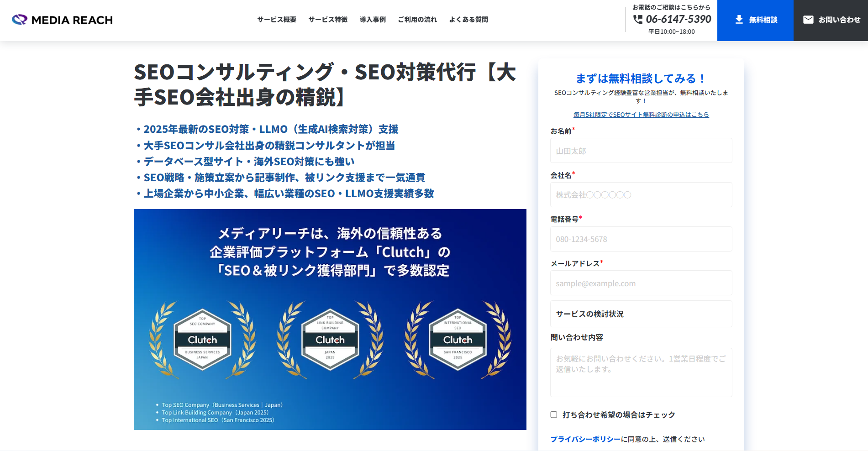Image resolution: width=868 pixels, height=451 pixels.
Task: Click the download icon in the 無料相談 button
Action: coord(738,19)
